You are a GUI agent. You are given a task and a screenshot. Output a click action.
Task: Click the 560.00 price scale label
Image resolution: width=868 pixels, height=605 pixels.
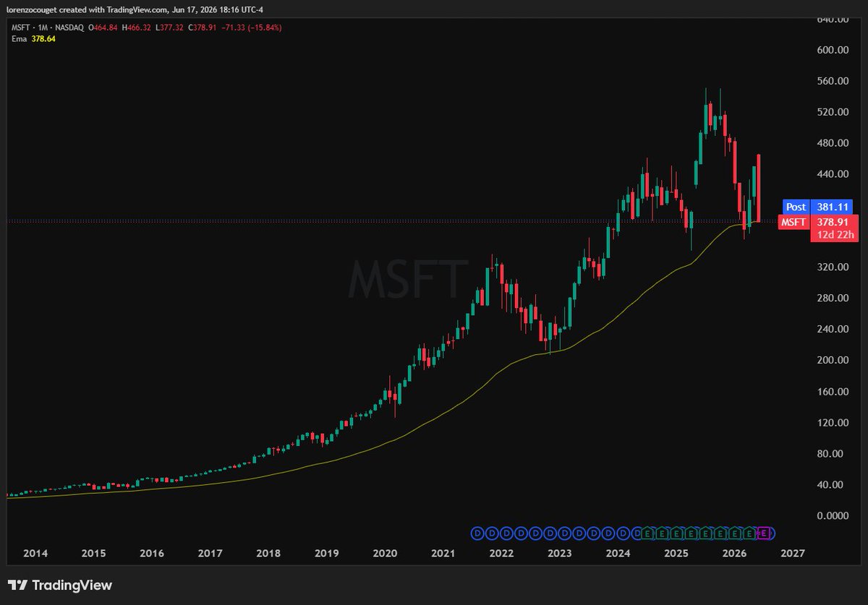(832, 81)
